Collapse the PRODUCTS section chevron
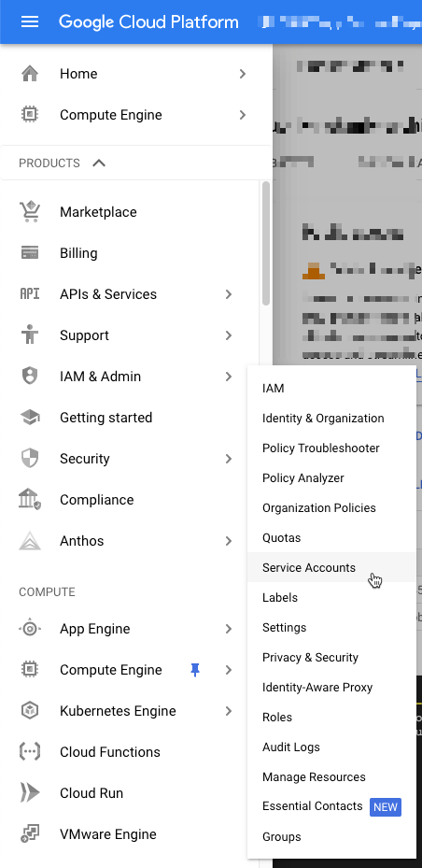 pos(99,163)
